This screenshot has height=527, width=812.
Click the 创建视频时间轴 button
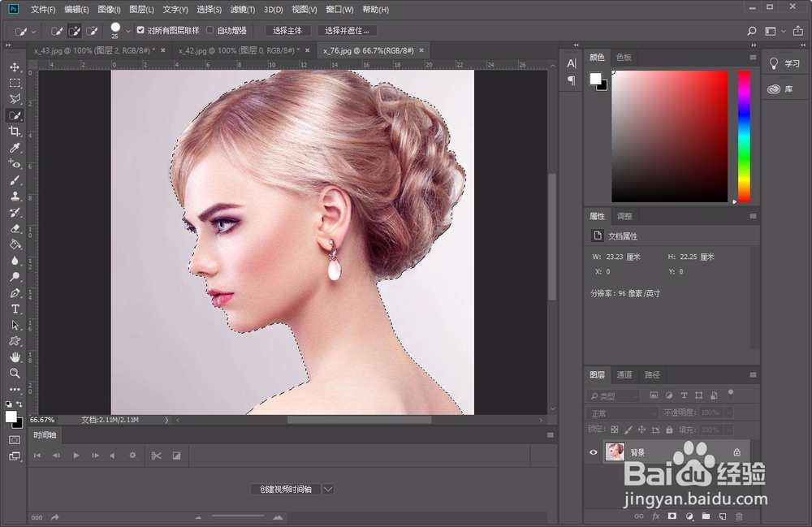[x=286, y=489]
